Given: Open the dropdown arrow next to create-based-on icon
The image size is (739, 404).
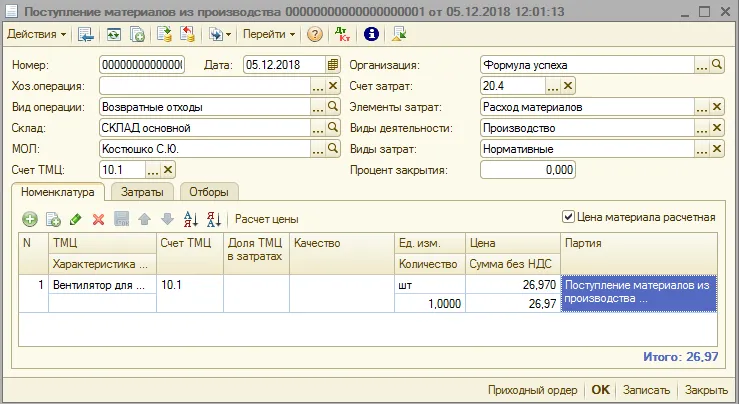Looking at the screenshot, I should click(229, 34).
